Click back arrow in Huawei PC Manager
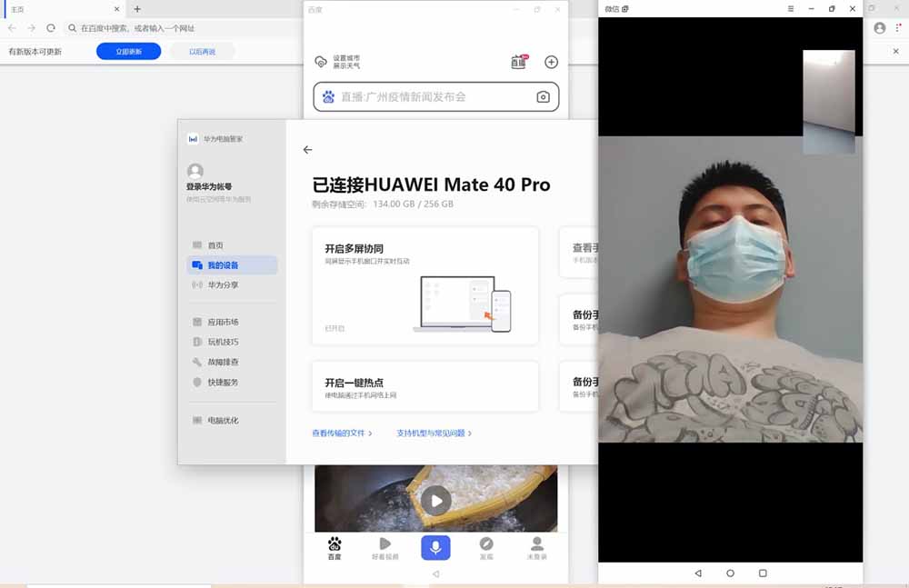 [x=308, y=150]
